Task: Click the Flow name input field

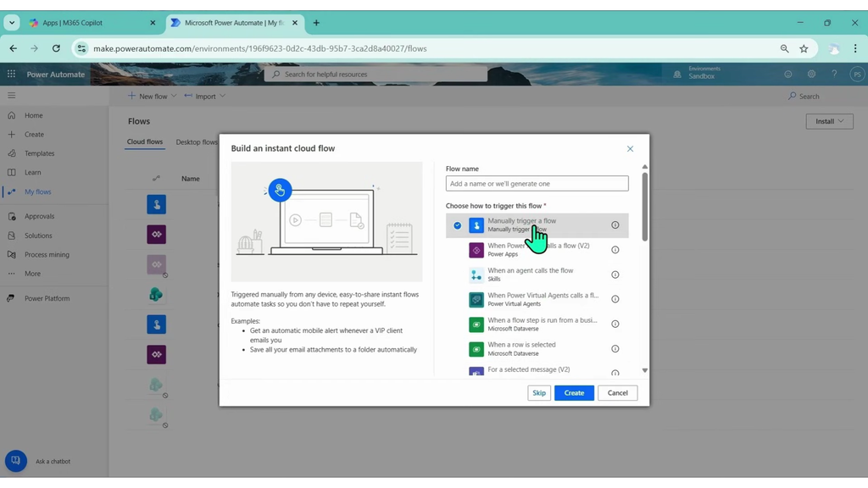Action: tap(537, 184)
